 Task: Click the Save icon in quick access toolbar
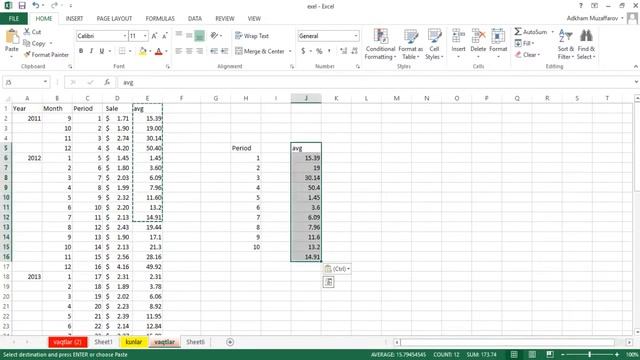[x=22, y=6]
